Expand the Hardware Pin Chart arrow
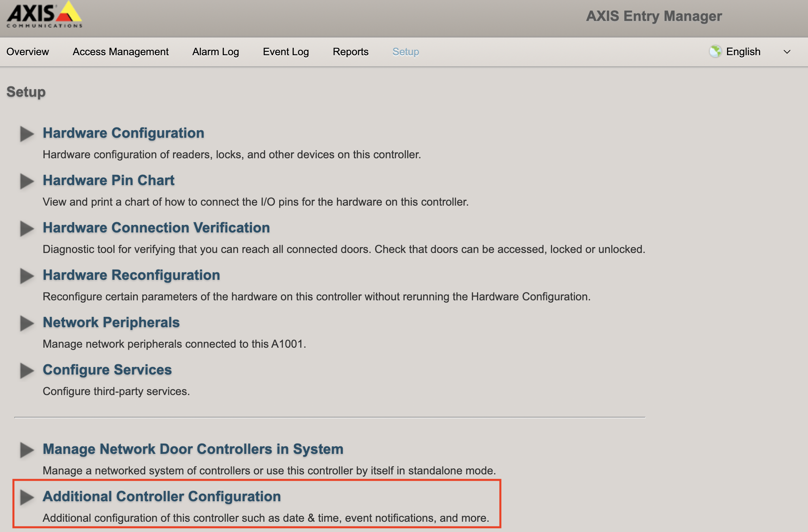This screenshot has height=532, width=808. [27, 181]
